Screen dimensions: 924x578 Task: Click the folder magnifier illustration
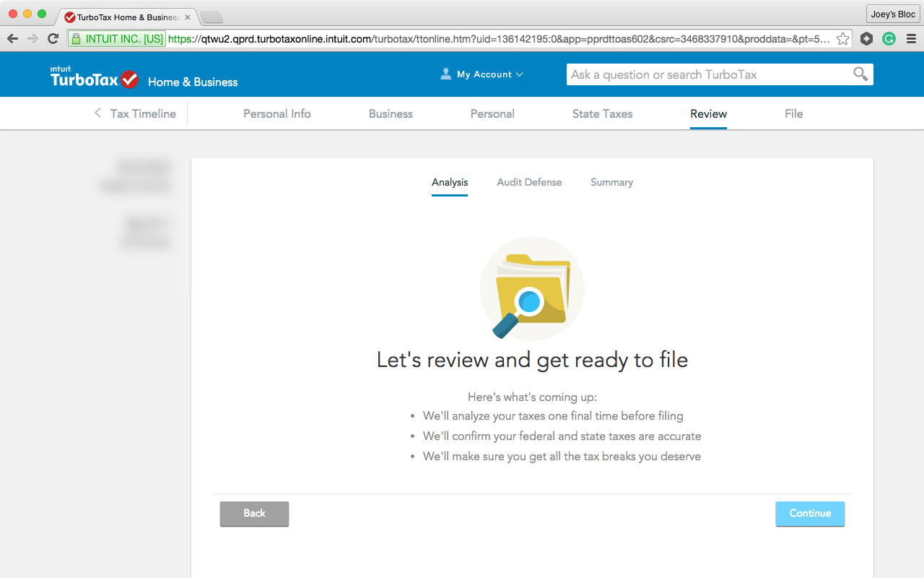click(x=532, y=289)
